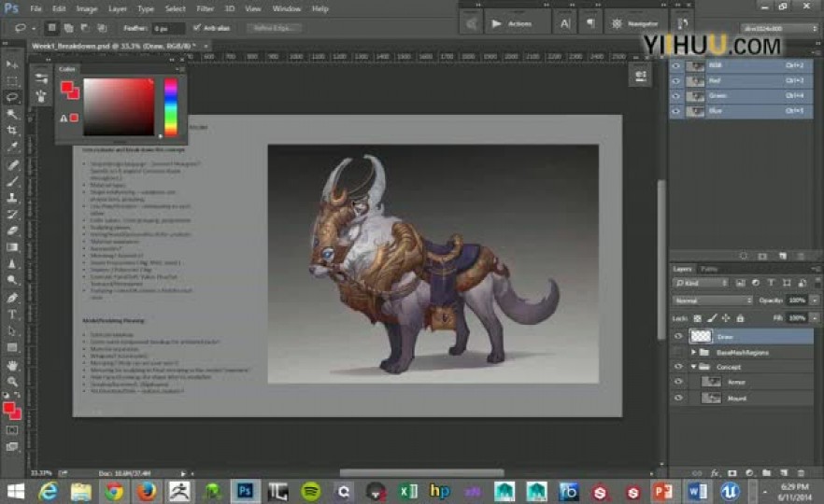Select the Healing Brush tool
824x504 pixels.
[x=11, y=165]
